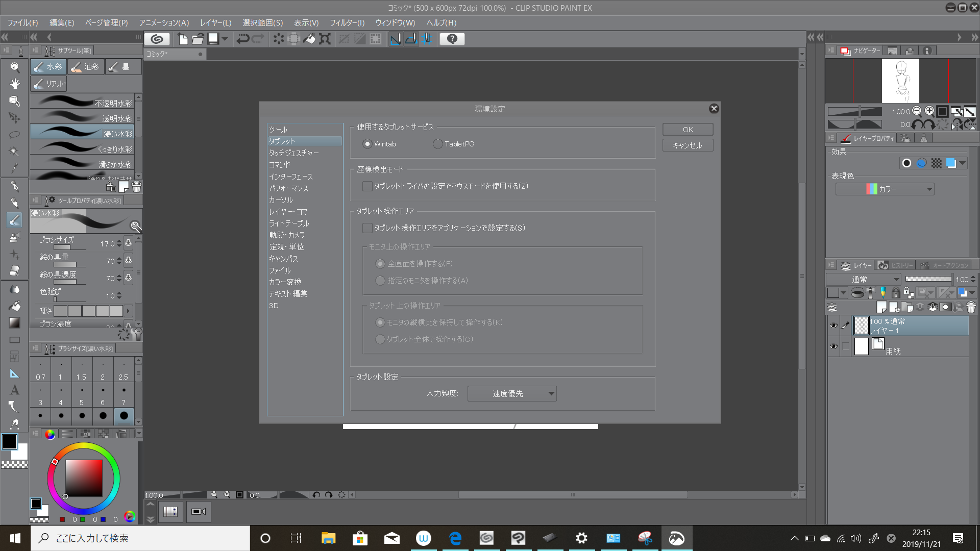The image size is (980, 551).
Task: Open the input frequency dropdown
Action: point(511,394)
